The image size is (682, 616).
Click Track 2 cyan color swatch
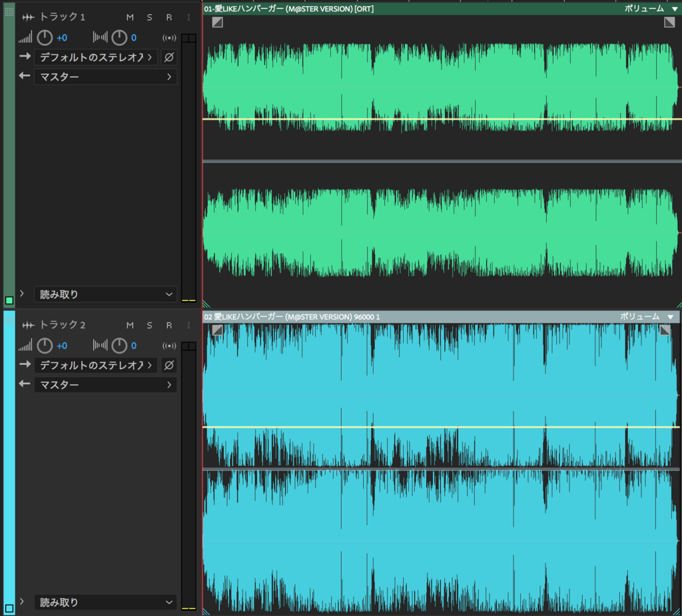pos(9,608)
